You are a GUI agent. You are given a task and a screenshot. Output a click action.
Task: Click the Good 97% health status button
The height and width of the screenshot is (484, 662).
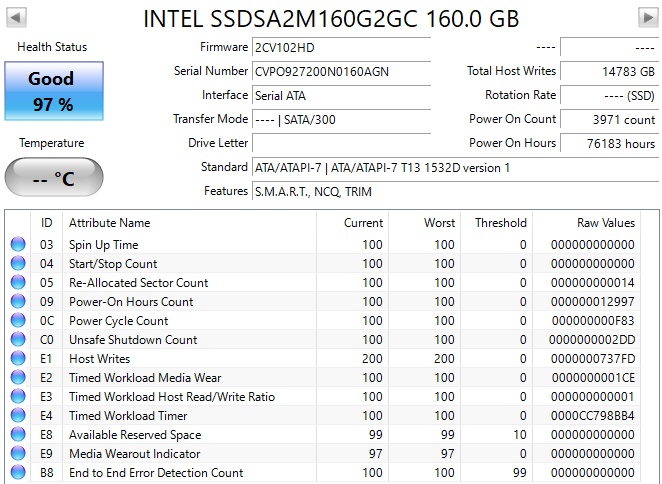(54, 91)
